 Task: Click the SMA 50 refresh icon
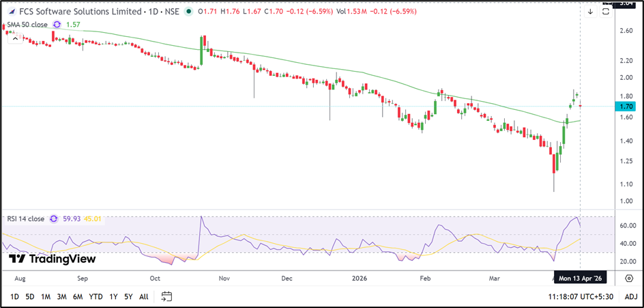(57, 25)
